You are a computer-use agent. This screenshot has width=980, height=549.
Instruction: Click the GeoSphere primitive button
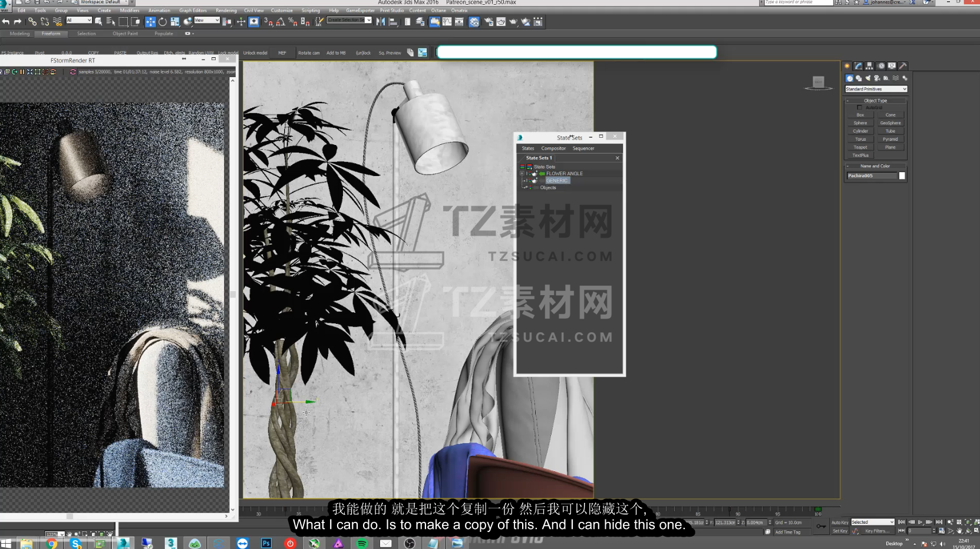click(890, 123)
